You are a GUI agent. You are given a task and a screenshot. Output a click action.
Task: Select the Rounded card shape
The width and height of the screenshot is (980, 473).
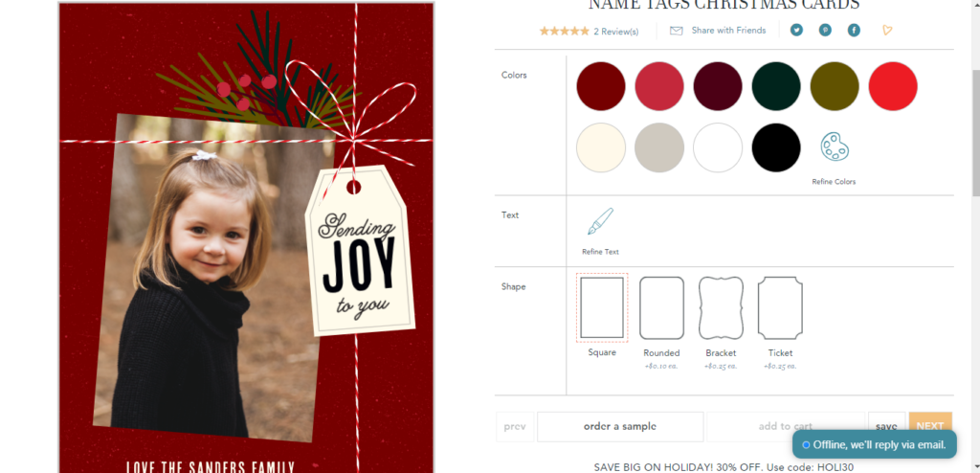661,307
